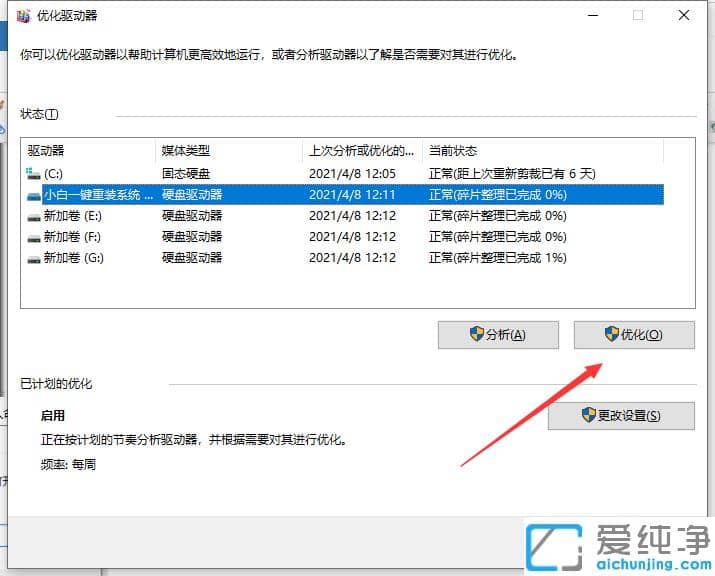Click 硬盘驱动器 cell in 新加卷 (E:) row
715x576 pixels.
(x=192, y=216)
